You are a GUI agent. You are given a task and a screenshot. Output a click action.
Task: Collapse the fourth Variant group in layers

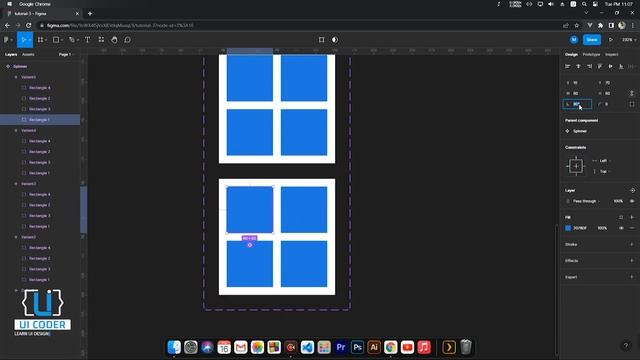pyautogui.click(x=16, y=237)
